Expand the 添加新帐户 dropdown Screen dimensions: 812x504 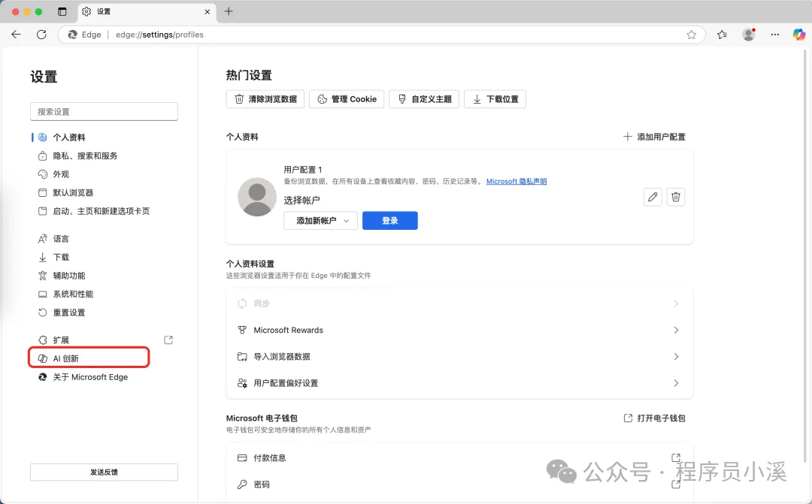[x=320, y=220]
